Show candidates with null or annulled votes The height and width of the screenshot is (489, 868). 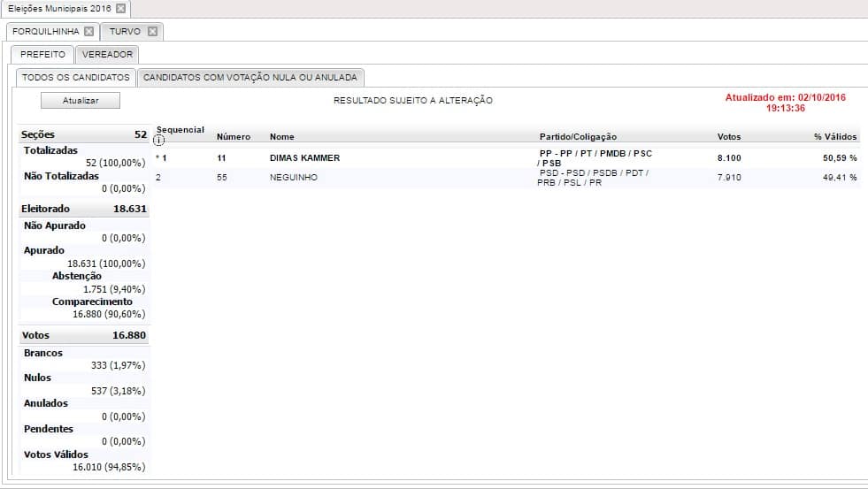(250, 78)
